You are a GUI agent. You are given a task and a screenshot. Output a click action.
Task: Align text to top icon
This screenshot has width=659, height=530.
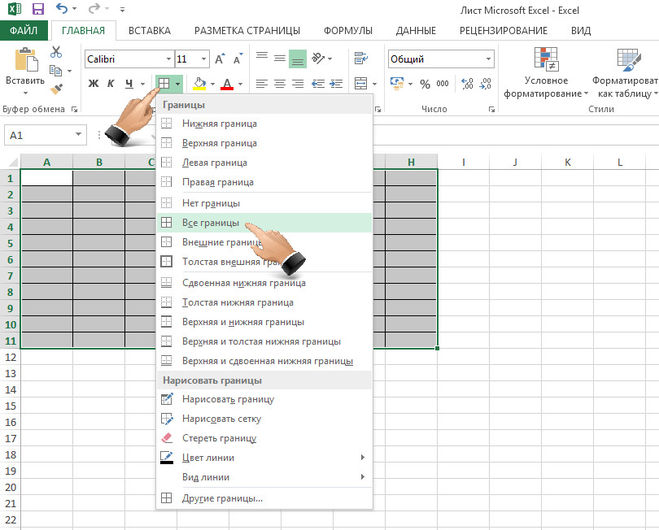262,56
